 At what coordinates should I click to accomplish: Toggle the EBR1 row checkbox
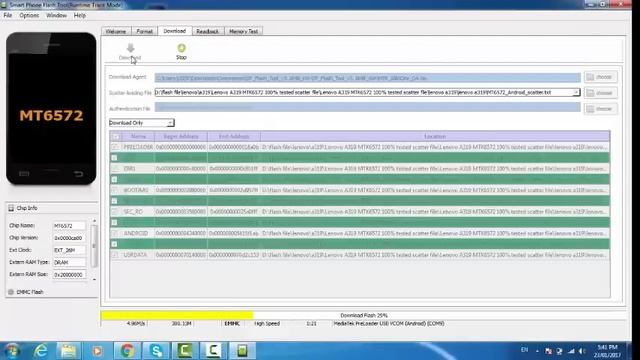(115, 169)
